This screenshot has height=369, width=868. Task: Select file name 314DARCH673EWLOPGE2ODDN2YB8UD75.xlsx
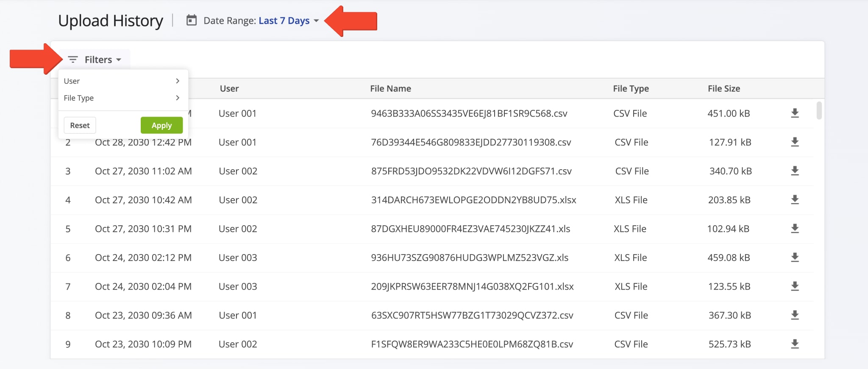click(x=474, y=200)
